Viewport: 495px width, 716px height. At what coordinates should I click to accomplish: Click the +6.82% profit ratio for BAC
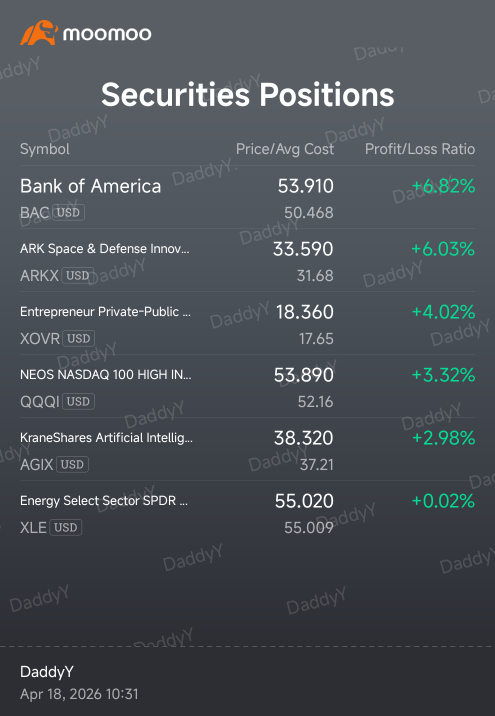click(x=443, y=186)
